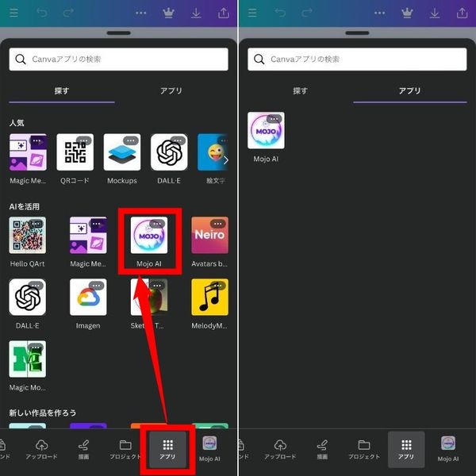The width and height of the screenshot is (476, 476).
Task: Open options dots on MelodyMuse tile
Action: 218,286
